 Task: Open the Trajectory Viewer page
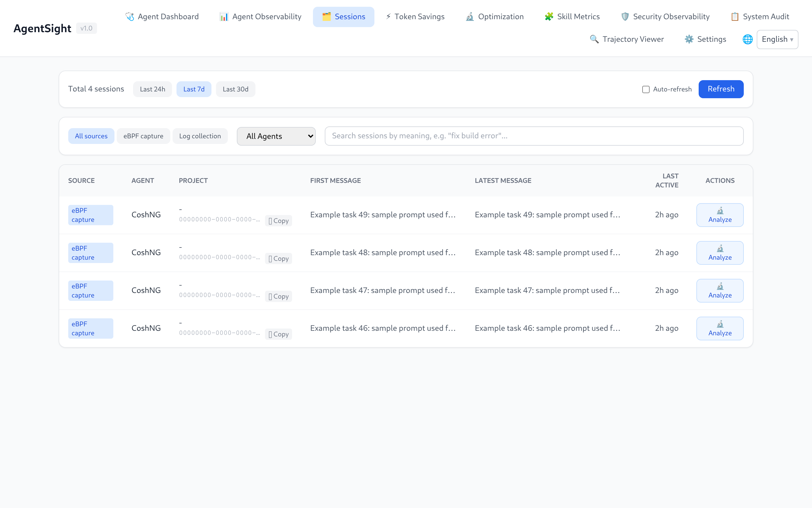click(x=627, y=39)
